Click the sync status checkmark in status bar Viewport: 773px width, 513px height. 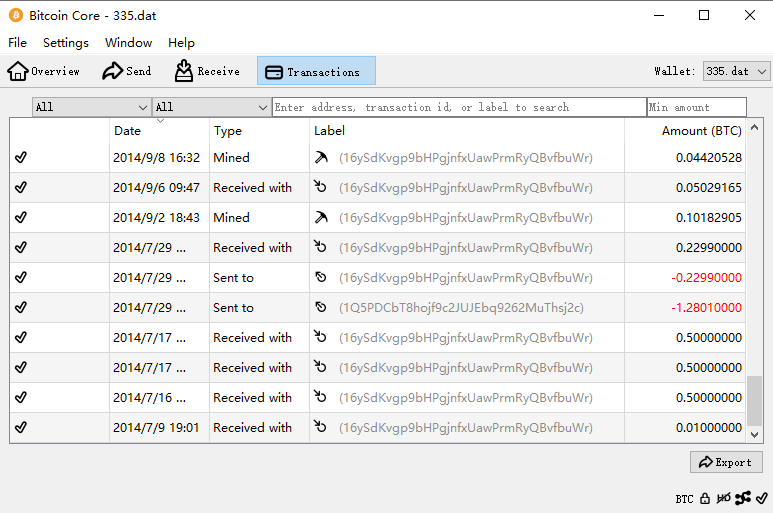[761, 498]
